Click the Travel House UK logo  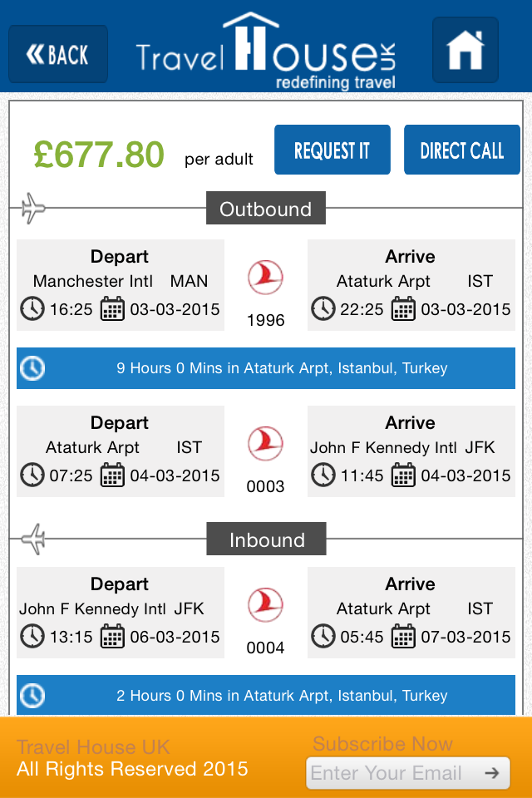(266, 52)
